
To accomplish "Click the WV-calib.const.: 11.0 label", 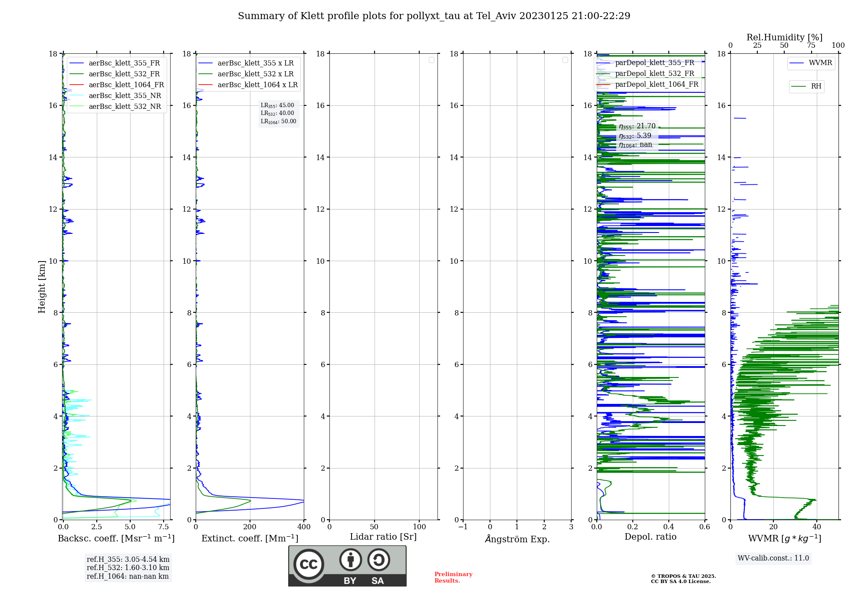I will pos(773,558).
